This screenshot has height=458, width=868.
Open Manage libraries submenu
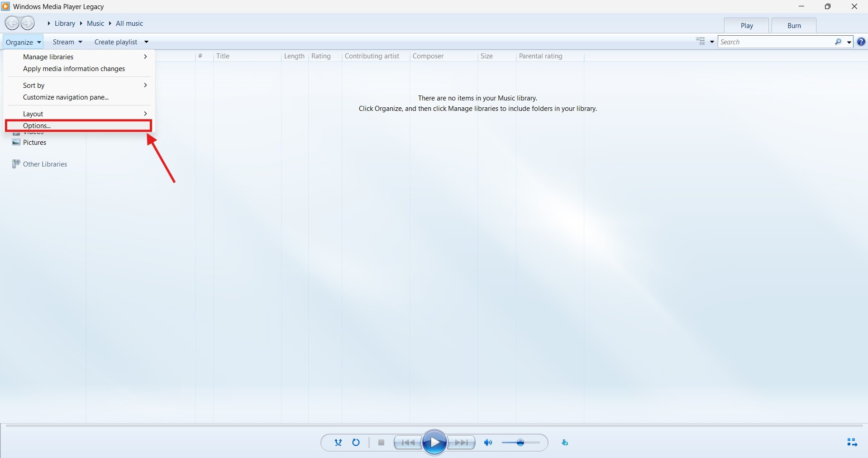coord(79,57)
